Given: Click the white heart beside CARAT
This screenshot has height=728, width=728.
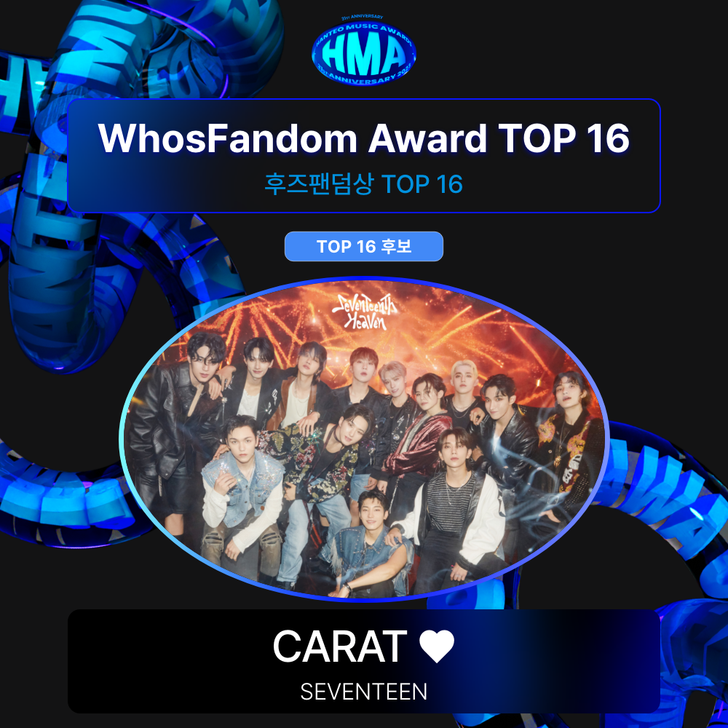Looking at the screenshot, I should tap(436, 646).
